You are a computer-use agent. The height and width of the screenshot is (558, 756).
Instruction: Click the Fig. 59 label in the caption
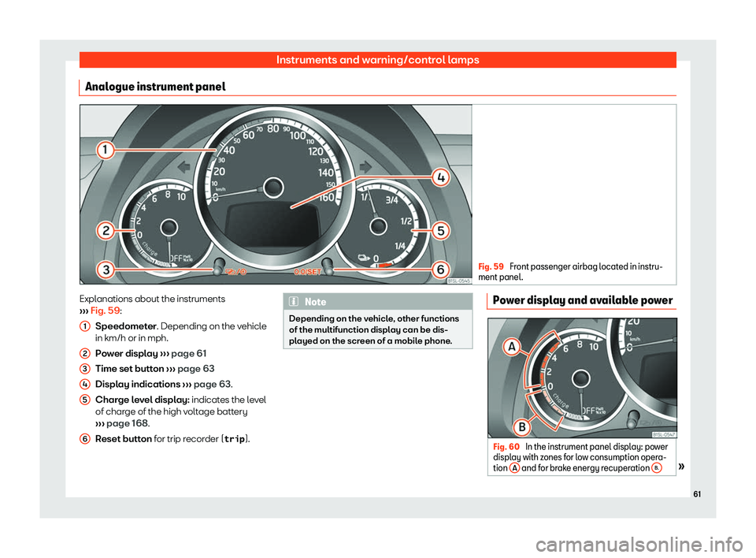(x=491, y=267)
